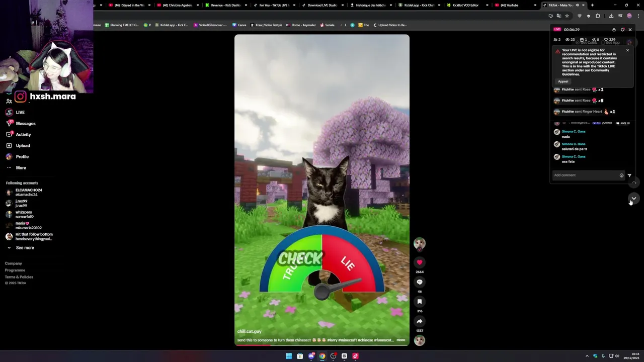Open Krea Video Restyle bookmark
The image size is (644, 362).
[x=266, y=25]
